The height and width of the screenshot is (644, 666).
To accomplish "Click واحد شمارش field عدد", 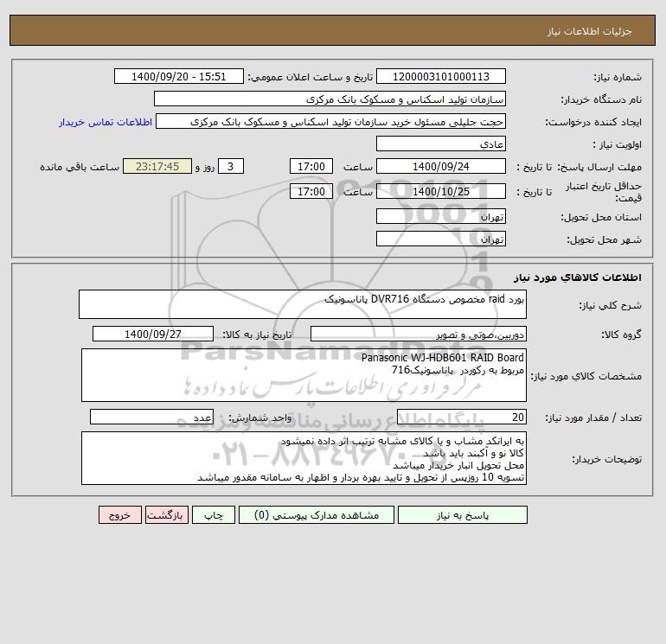I will point(151,417).
